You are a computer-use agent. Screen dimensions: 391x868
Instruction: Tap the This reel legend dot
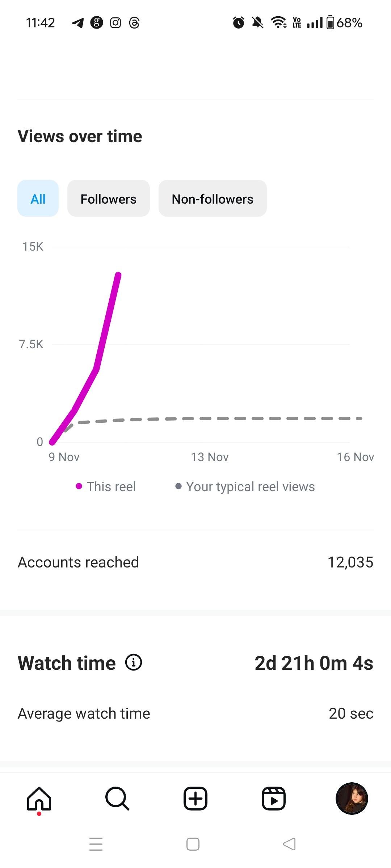click(79, 486)
